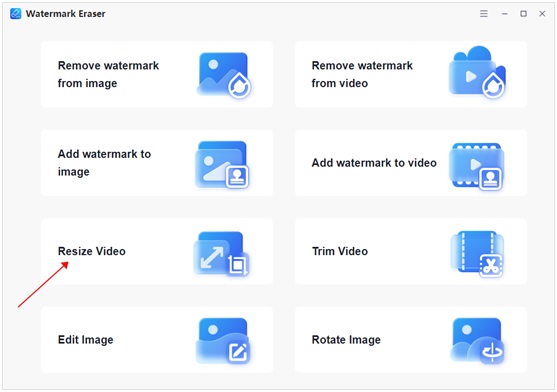Screen dimensions: 557x392
Task: Click the Add watermark to video filmstrip icon
Action: coord(477,166)
